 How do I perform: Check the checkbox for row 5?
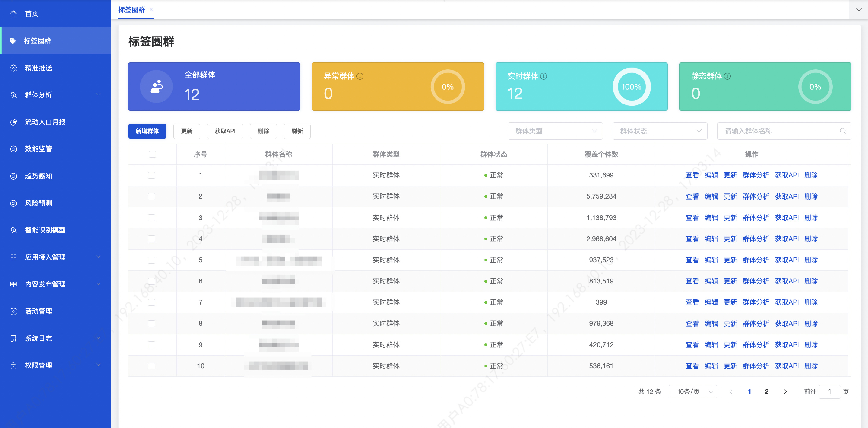(152, 260)
